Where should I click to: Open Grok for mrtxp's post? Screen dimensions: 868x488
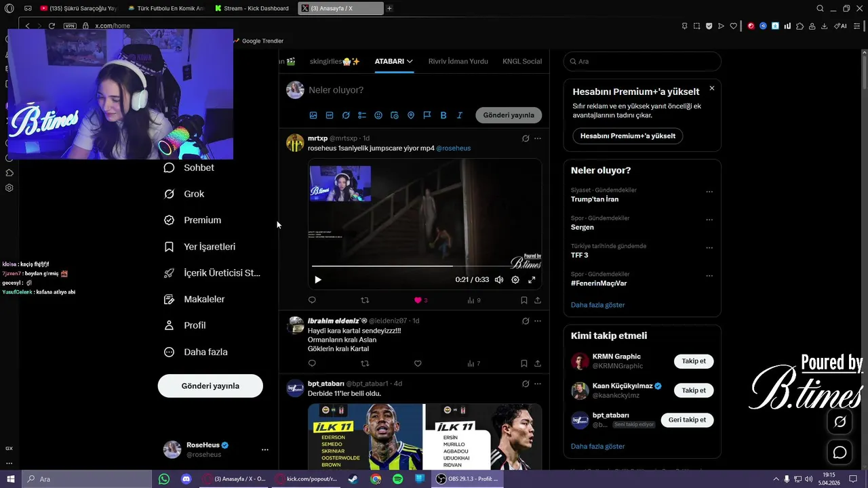[x=526, y=138]
